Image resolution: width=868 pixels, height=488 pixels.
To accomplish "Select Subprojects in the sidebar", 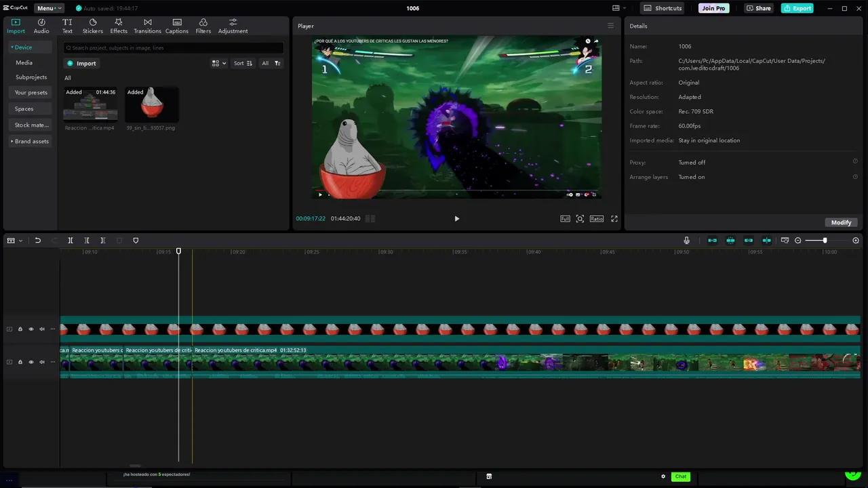I will point(31,77).
